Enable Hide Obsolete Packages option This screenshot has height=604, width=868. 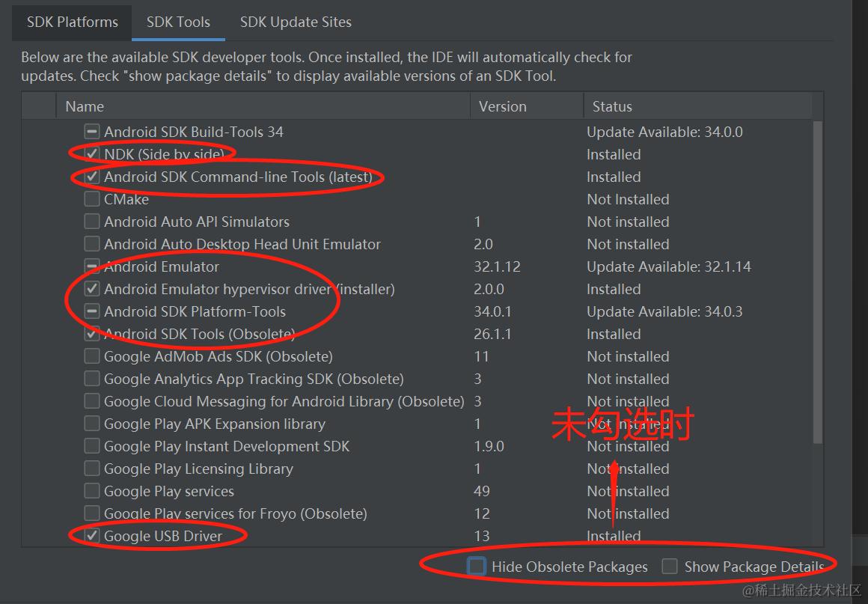coord(477,567)
